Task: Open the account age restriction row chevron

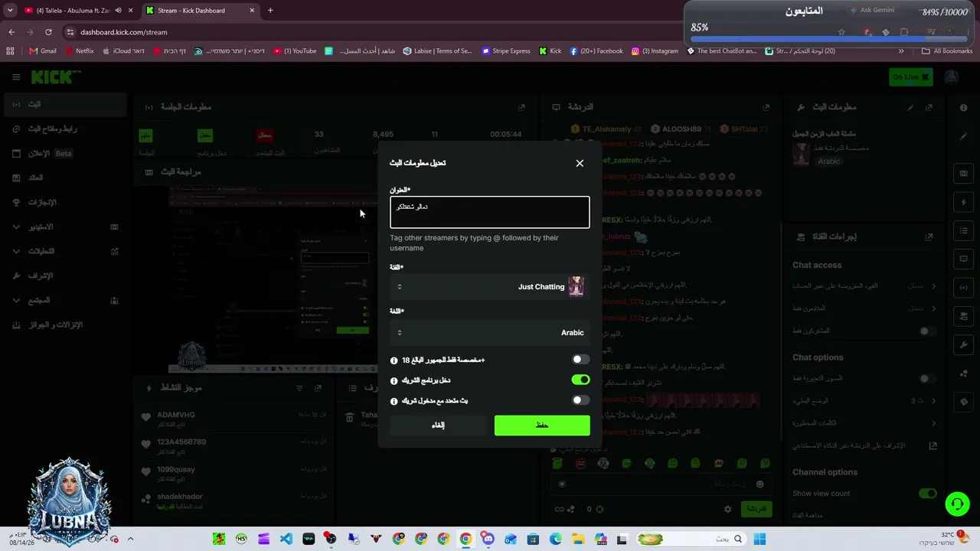Action: click(x=933, y=286)
